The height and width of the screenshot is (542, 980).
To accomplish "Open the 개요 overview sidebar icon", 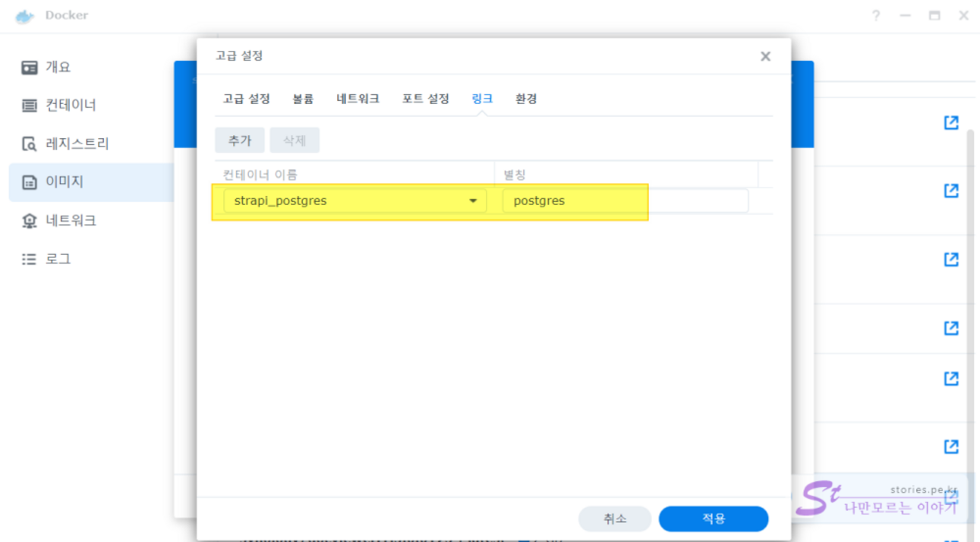I will [30, 68].
